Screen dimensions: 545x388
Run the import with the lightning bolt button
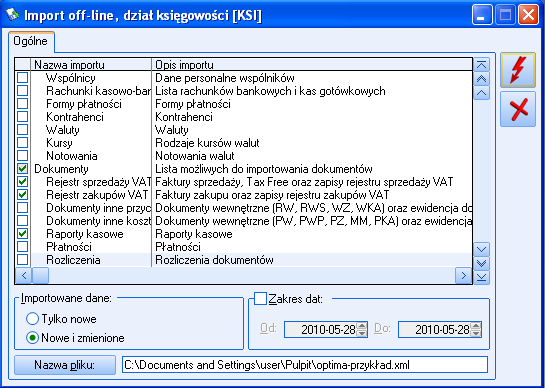click(x=518, y=70)
